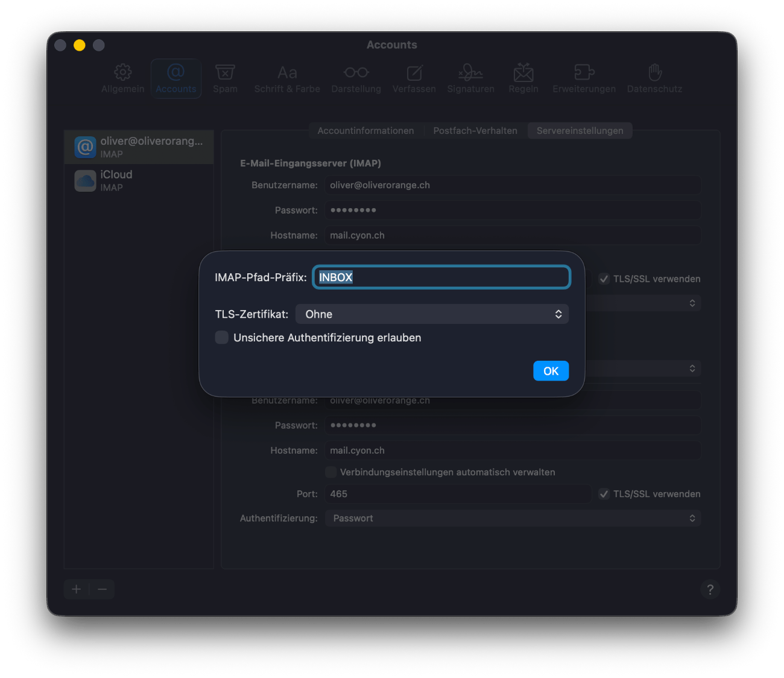784x678 pixels.
Task: Toggle Verbindungseinstellungen automatisch verwalten checkbox
Action: 331,472
